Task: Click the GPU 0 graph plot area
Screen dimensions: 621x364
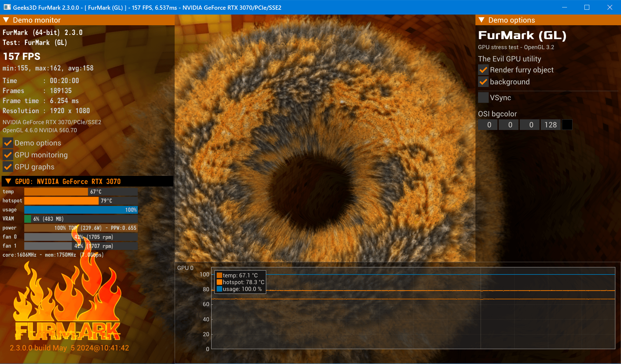Action: coord(413,308)
